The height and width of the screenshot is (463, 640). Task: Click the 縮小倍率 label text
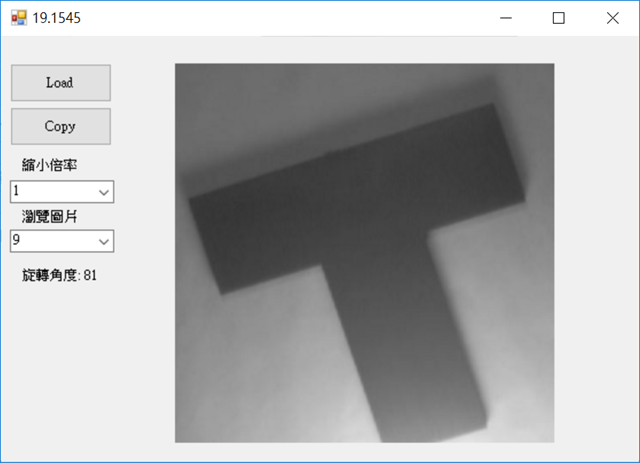coord(49,165)
